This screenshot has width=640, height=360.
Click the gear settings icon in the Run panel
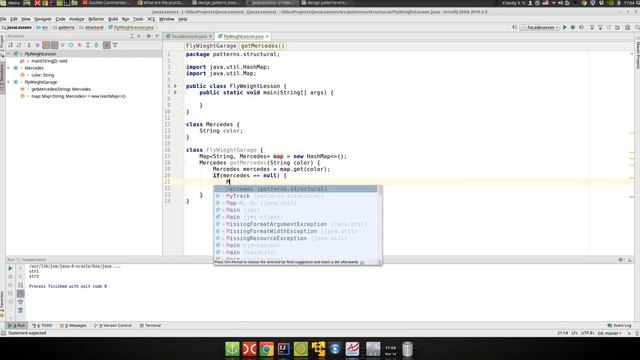click(x=620, y=260)
